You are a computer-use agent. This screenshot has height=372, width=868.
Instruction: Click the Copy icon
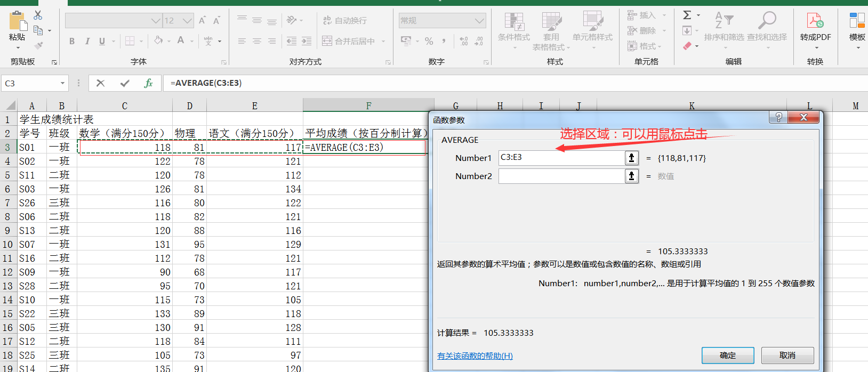38,30
